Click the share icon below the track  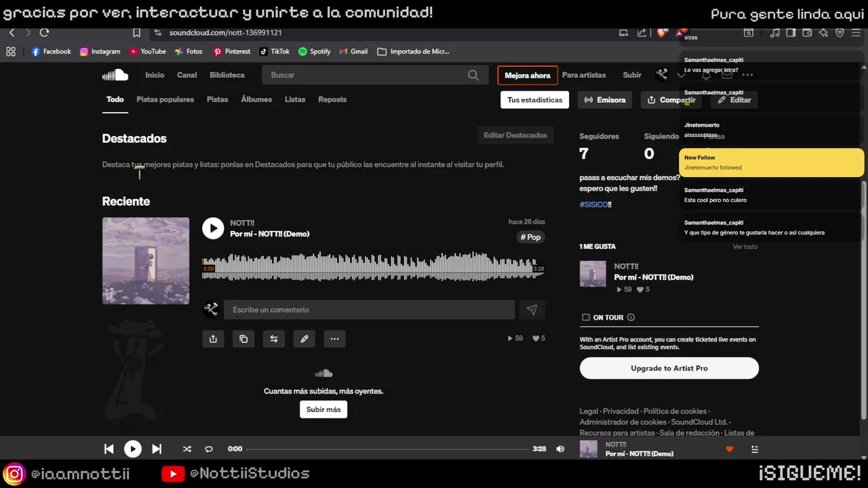[x=213, y=339]
